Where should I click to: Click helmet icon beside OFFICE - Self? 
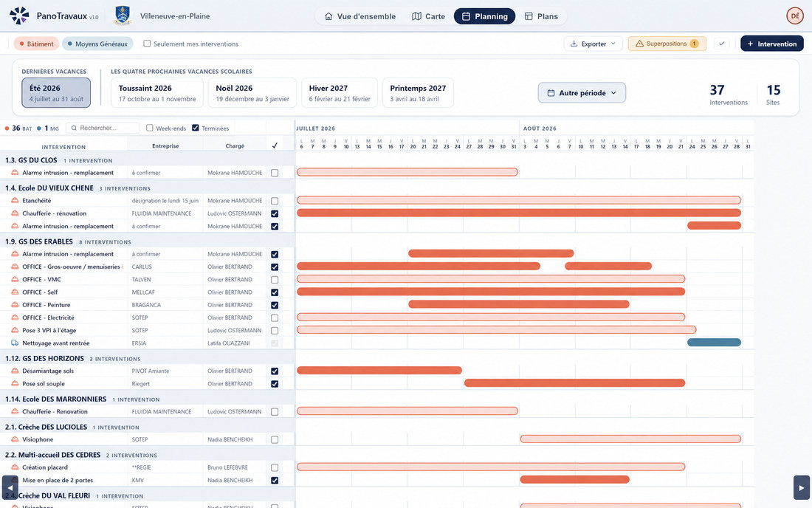coord(15,292)
